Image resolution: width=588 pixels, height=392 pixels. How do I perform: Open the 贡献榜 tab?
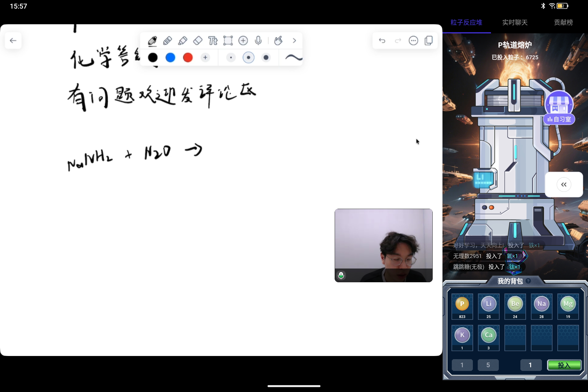point(563,23)
